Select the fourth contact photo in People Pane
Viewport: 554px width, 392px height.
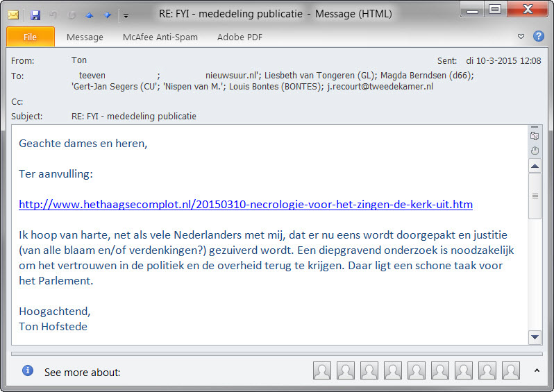click(393, 370)
